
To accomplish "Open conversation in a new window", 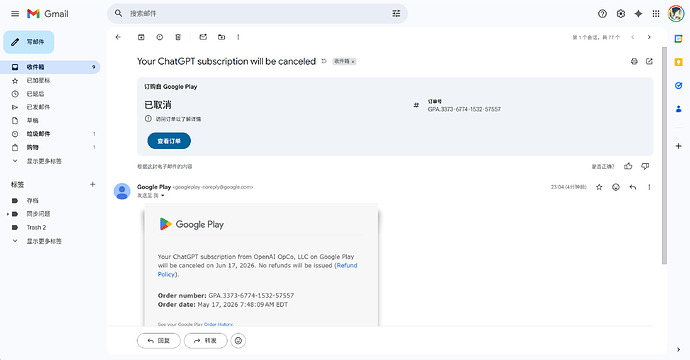I will point(649,61).
